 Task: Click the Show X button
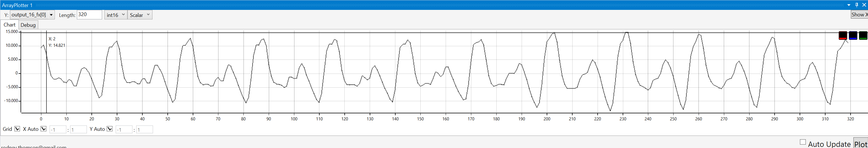(x=859, y=15)
